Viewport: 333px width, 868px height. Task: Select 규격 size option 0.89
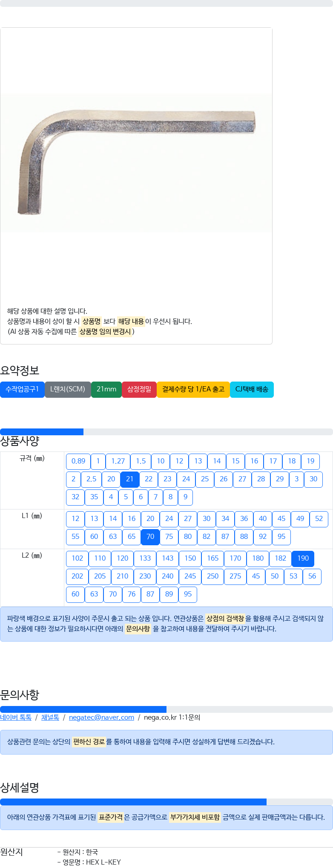click(78, 461)
